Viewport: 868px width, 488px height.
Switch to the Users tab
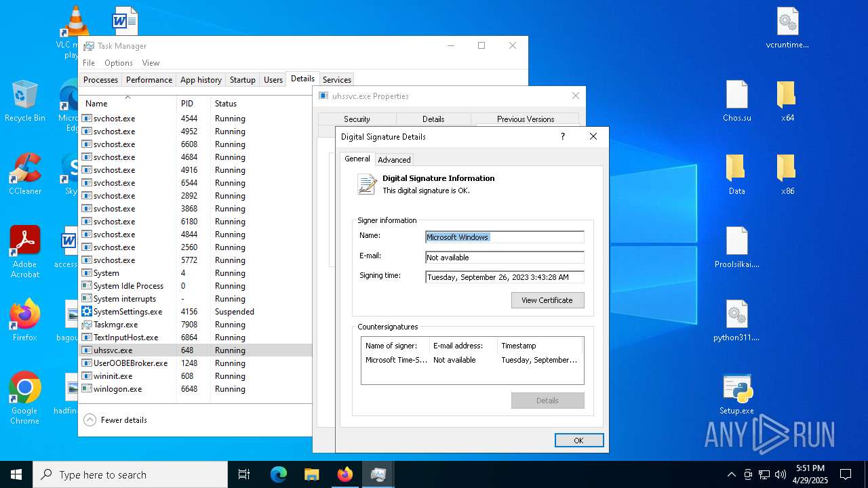[273, 79]
